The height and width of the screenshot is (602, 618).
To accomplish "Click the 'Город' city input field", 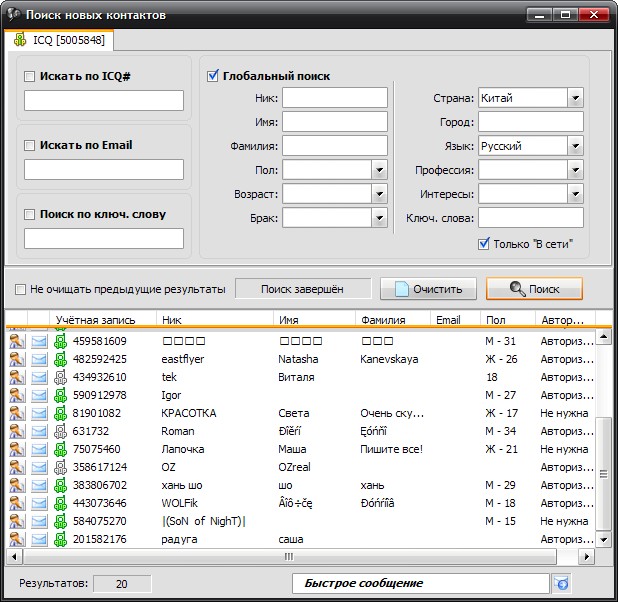I will 530,122.
